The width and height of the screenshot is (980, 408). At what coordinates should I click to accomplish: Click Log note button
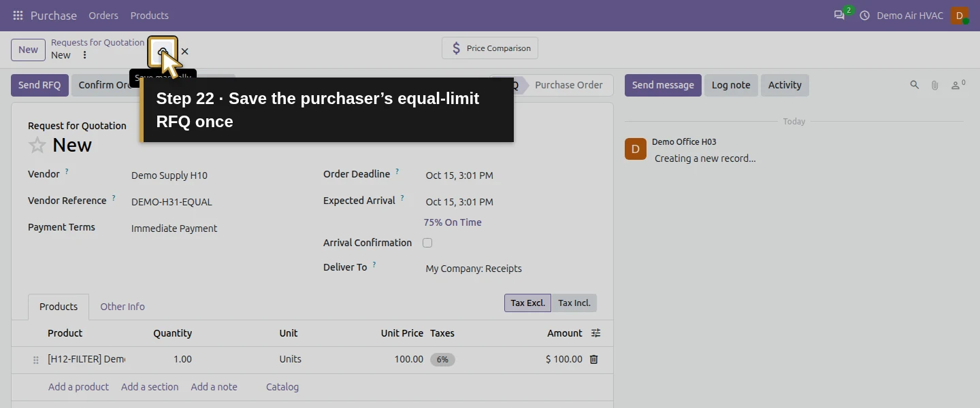731,85
